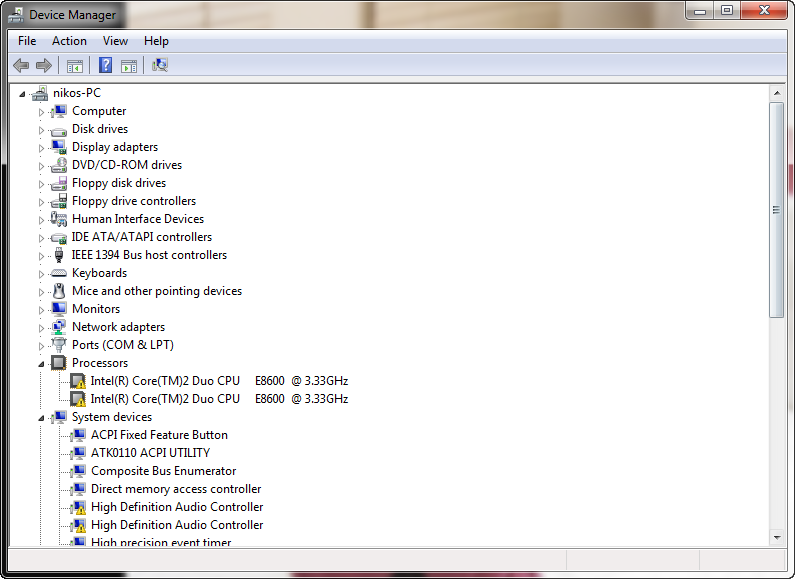Click the scrollbar down arrow
The height and width of the screenshot is (579, 795).
click(x=776, y=537)
